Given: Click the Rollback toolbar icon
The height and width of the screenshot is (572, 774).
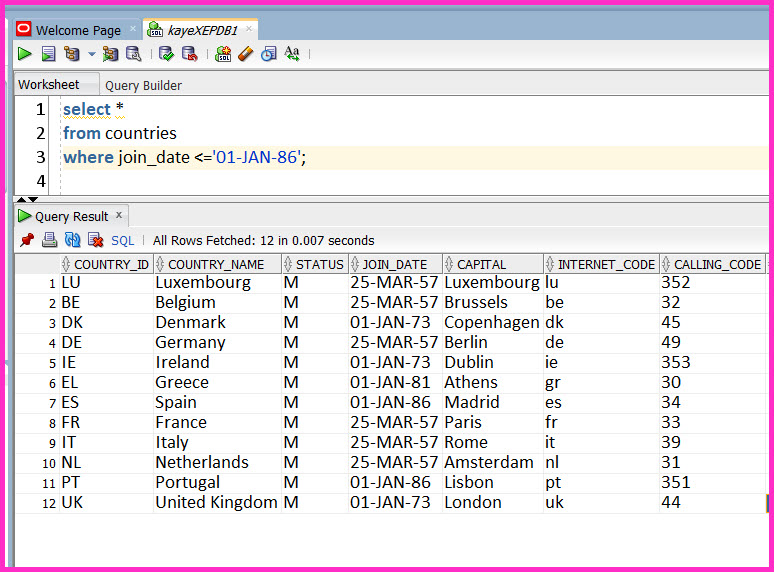Looking at the screenshot, I should coord(190,54).
